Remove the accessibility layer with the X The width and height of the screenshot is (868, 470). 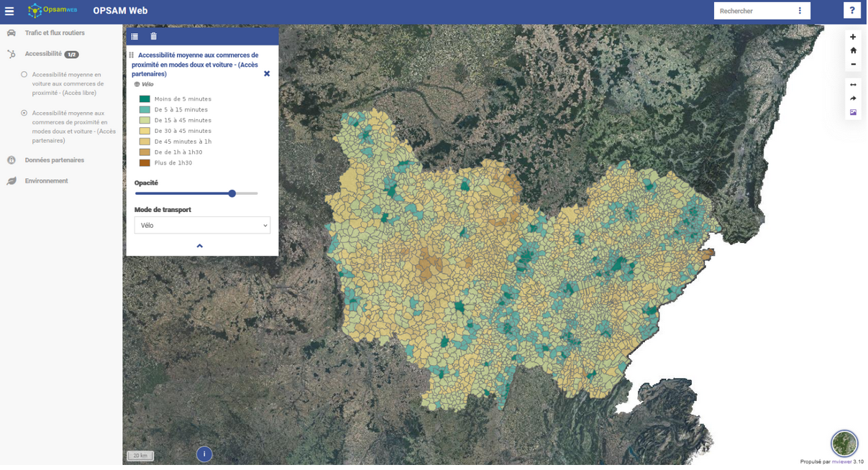coord(267,73)
